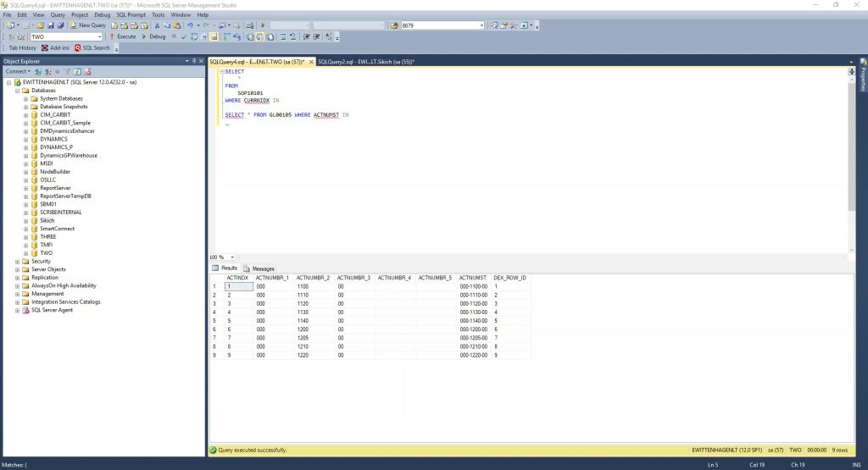The image size is (868, 470).
Task: Click the New Query toolbar button
Action: (x=87, y=25)
